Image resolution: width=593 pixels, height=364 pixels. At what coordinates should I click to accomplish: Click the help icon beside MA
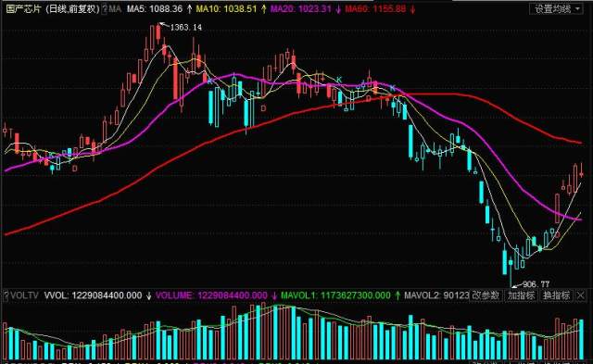click(x=105, y=9)
